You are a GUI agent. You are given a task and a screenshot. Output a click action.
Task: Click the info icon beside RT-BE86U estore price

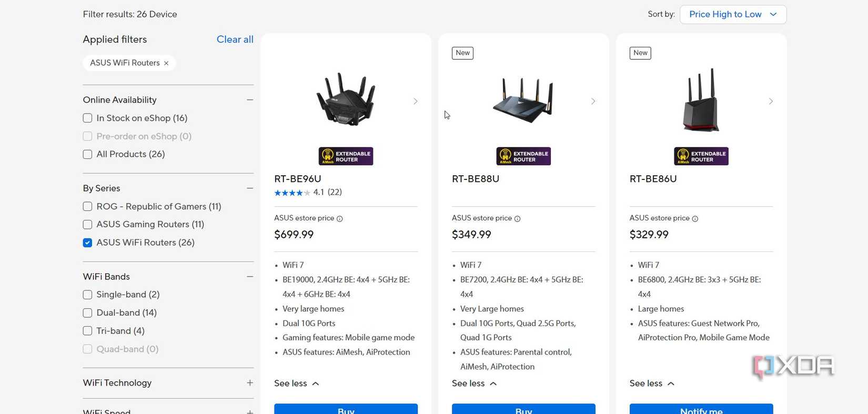[695, 218]
